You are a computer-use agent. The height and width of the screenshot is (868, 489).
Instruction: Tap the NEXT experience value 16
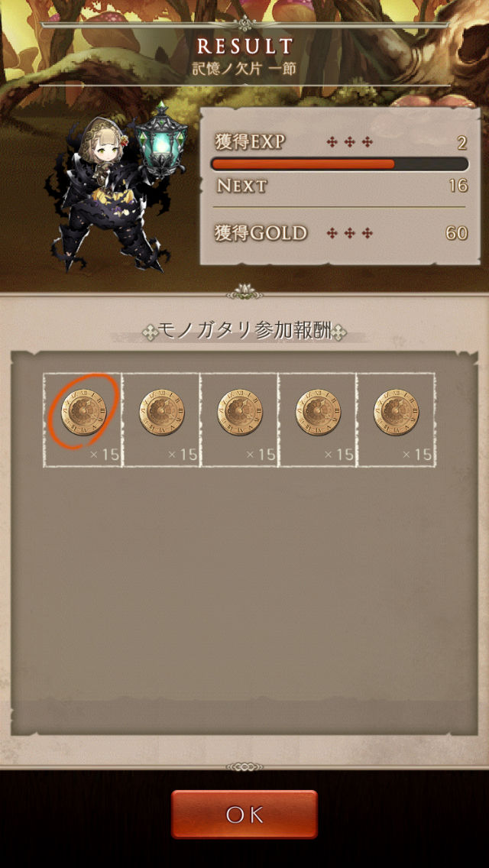click(458, 186)
